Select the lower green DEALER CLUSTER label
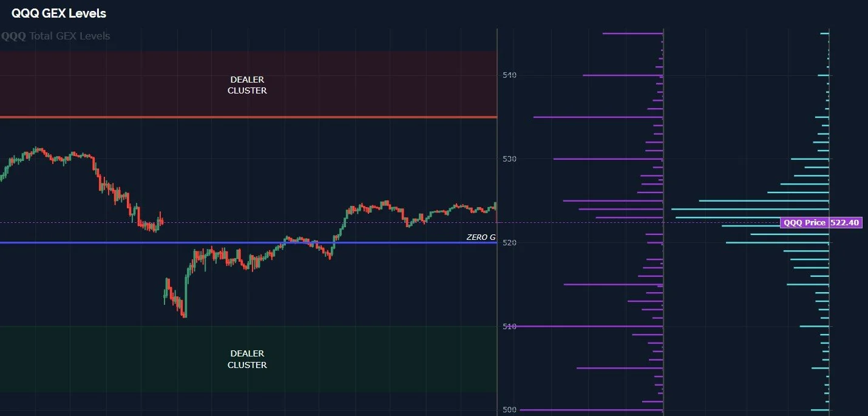 247,360
